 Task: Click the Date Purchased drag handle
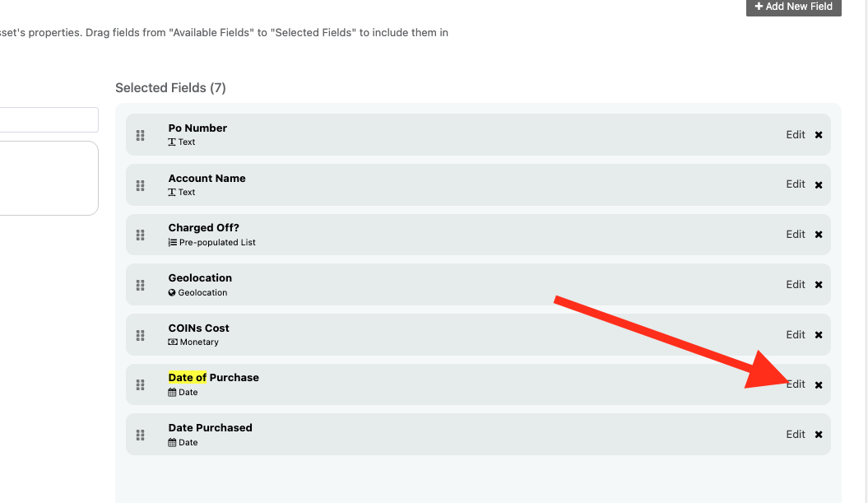click(x=140, y=435)
